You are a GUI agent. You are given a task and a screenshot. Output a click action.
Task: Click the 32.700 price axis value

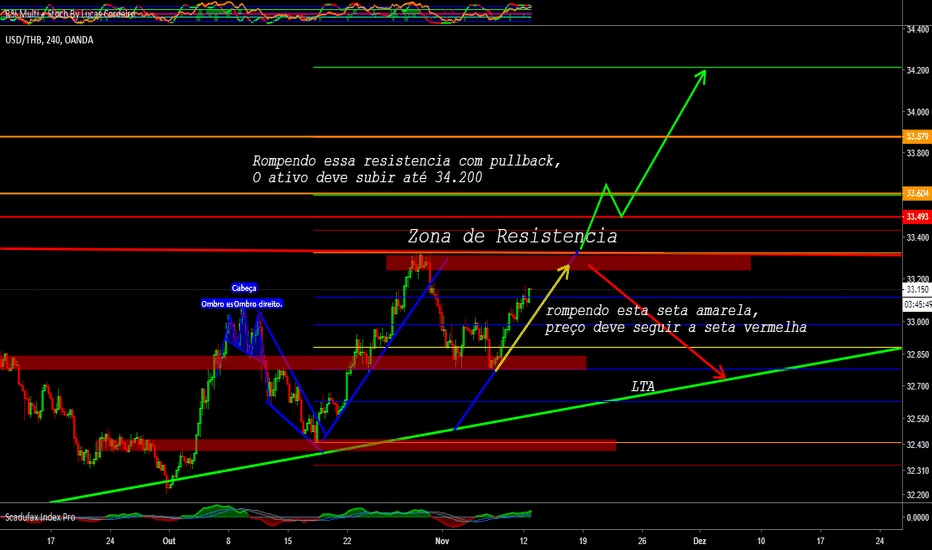[918, 386]
